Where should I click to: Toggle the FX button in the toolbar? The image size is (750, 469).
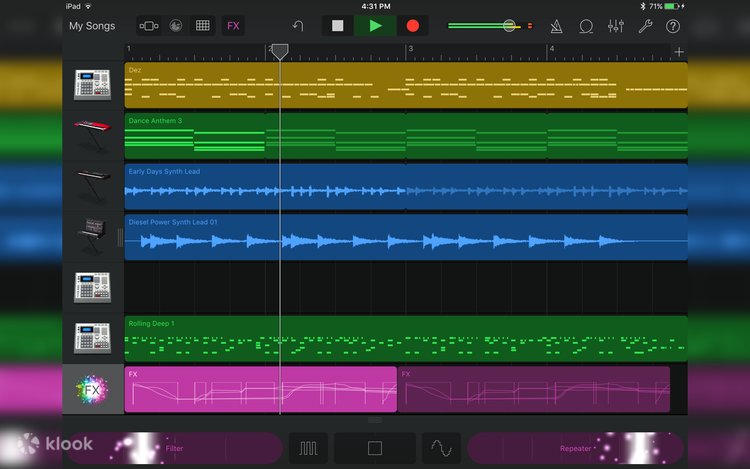pyautogui.click(x=233, y=26)
